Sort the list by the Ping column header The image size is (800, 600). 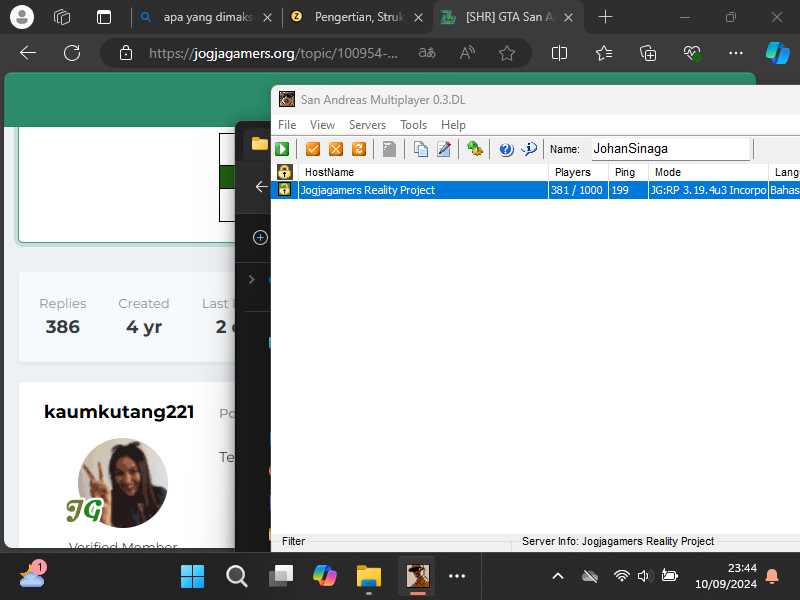click(x=628, y=172)
